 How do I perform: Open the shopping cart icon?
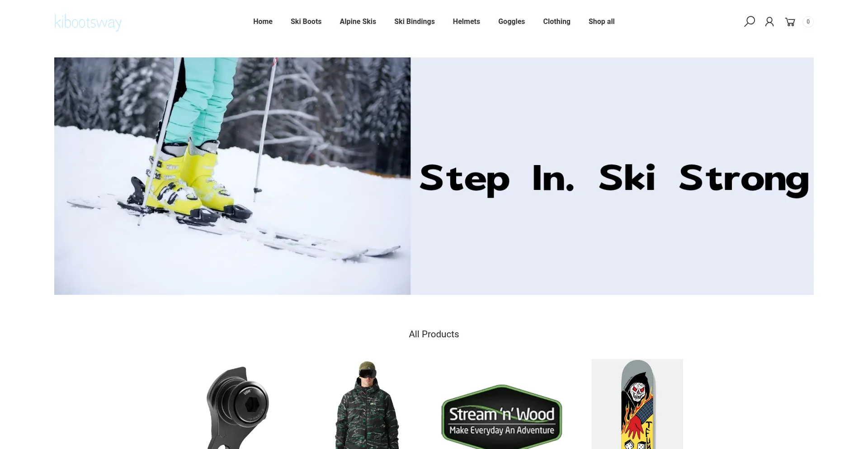pos(790,22)
